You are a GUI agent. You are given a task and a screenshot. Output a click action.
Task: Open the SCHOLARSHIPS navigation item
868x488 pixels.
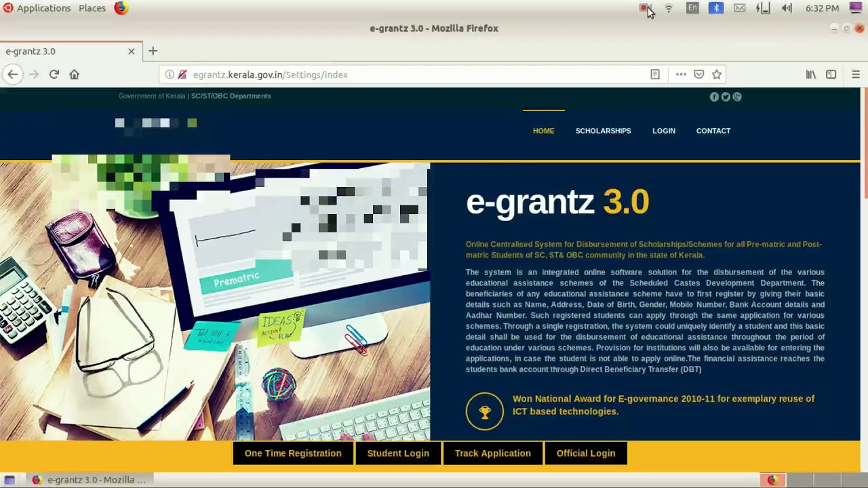(603, 131)
